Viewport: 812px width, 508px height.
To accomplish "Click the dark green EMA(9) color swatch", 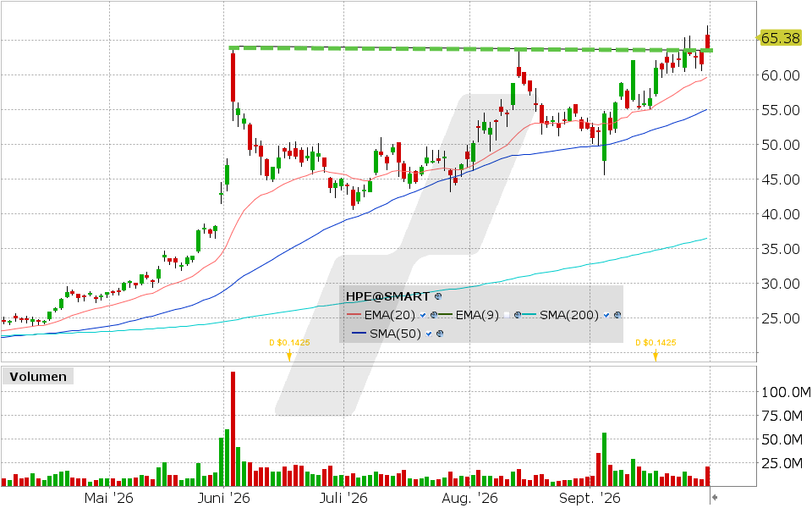I will click(446, 315).
